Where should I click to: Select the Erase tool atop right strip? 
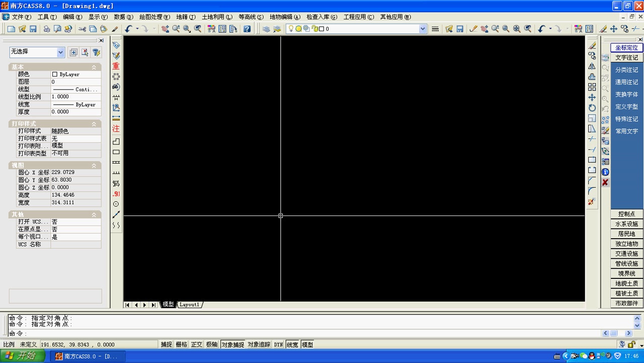point(592,46)
